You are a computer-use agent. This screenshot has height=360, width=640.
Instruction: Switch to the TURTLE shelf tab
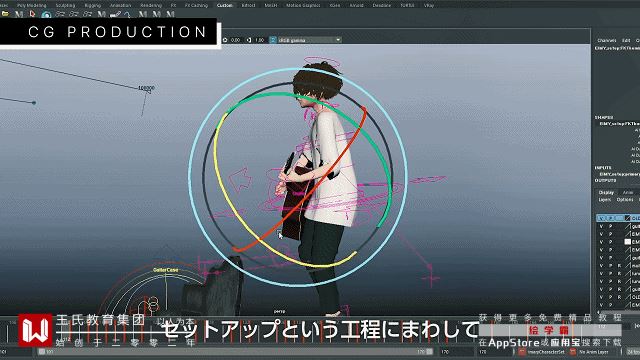tap(407, 5)
